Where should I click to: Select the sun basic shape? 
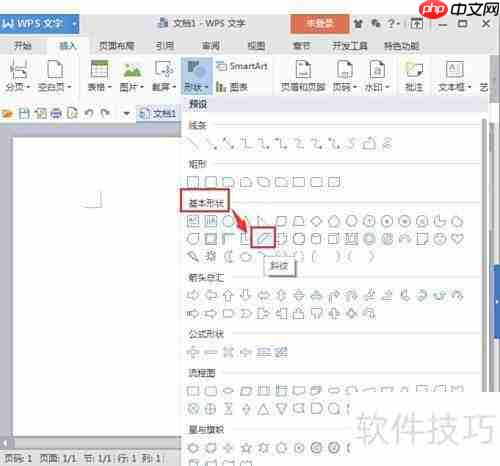(211, 256)
